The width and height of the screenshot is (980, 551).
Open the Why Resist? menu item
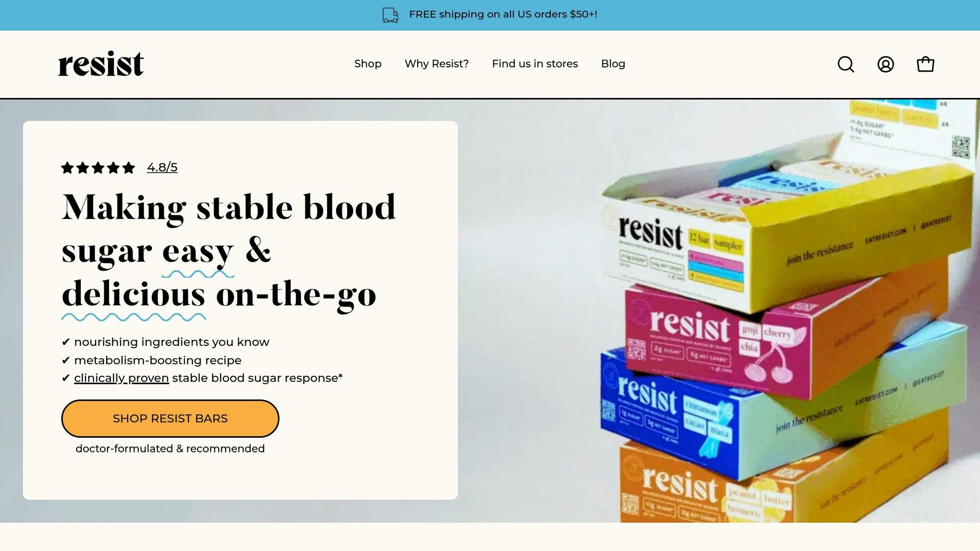(x=436, y=64)
